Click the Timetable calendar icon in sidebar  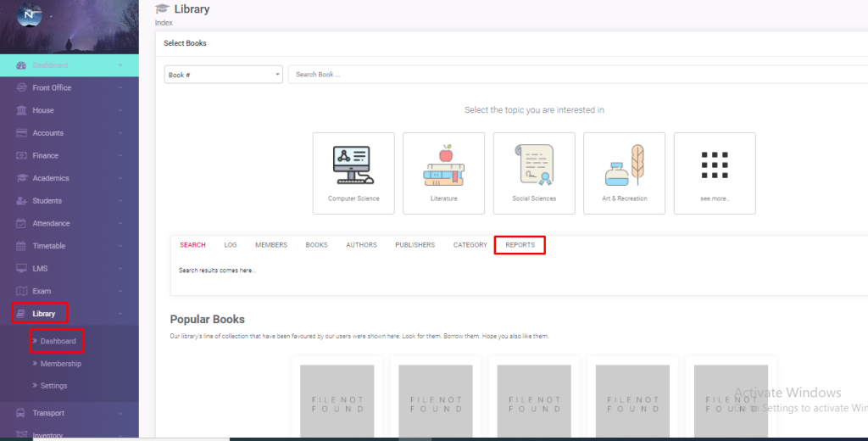pyautogui.click(x=22, y=246)
